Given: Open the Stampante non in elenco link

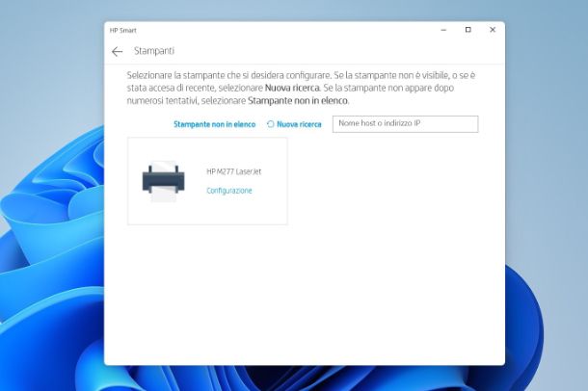Looking at the screenshot, I should [x=215, y=124].
